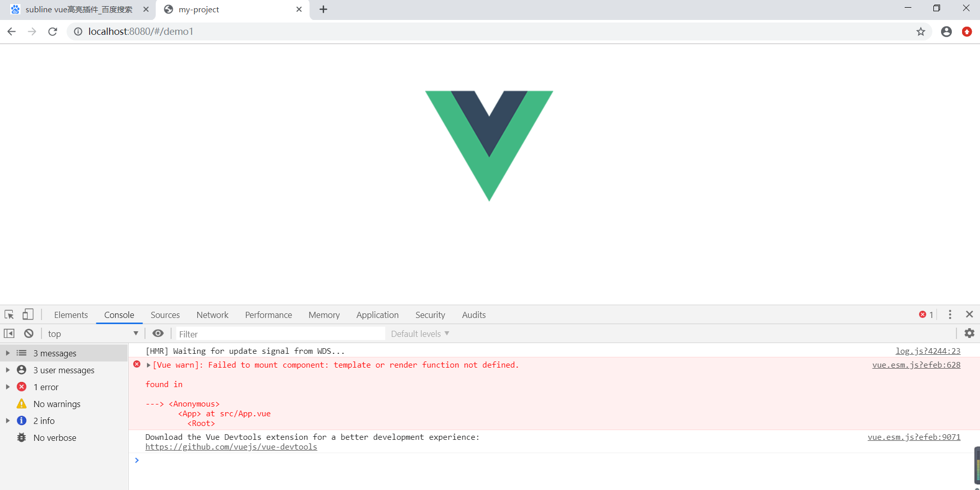The image size is (980, 490).
Task: Clear the console log
Action: pos(29,333)
